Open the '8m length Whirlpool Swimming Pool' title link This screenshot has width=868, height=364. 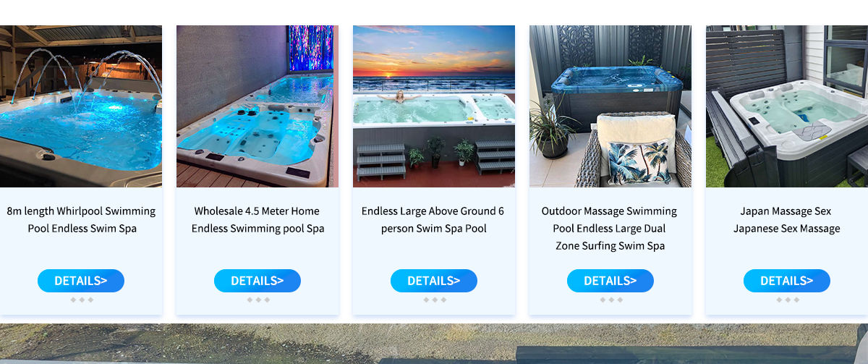pos(81,220)
